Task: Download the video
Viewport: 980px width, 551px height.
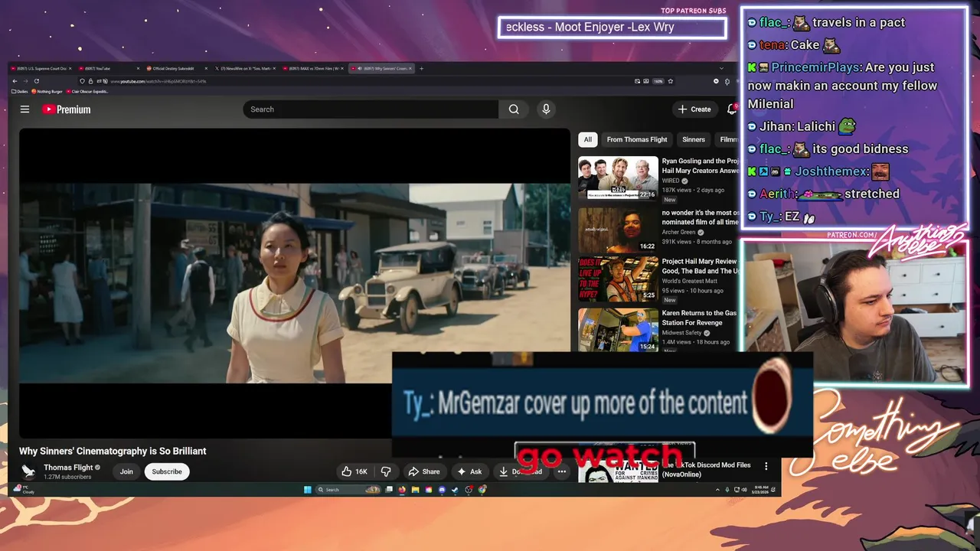Action: pos(521,471)
